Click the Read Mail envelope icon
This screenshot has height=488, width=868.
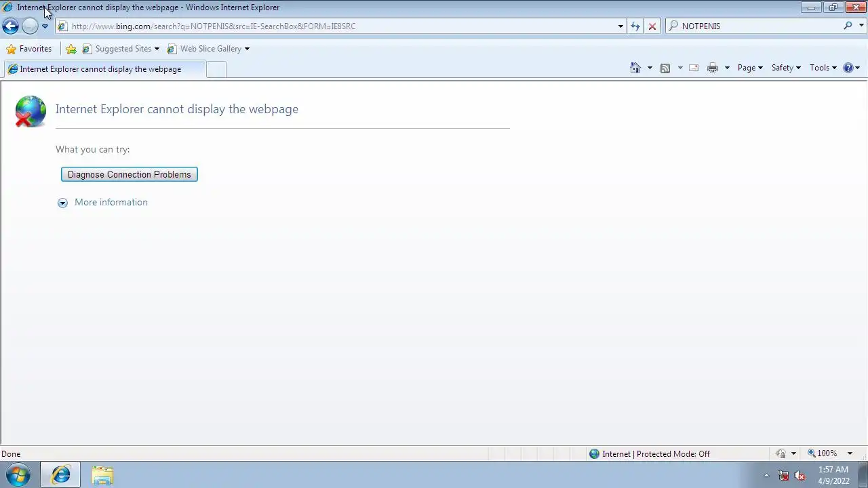point(694,68)
